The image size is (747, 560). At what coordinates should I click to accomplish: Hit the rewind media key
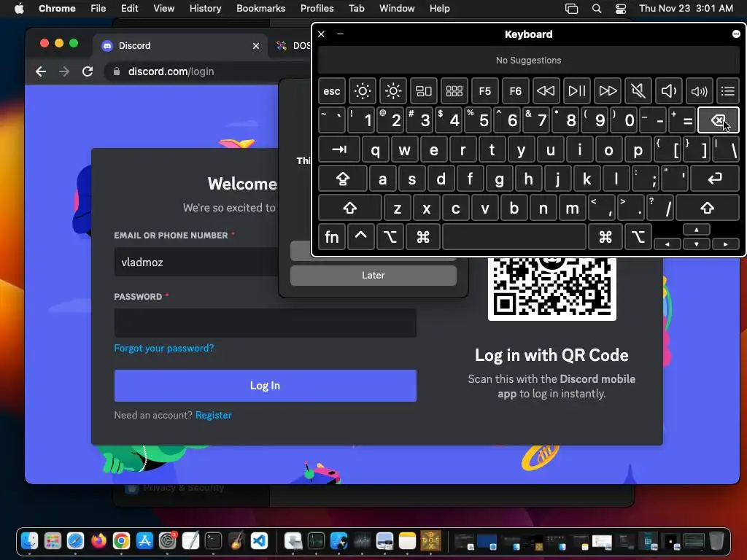(x=546, y=91)
